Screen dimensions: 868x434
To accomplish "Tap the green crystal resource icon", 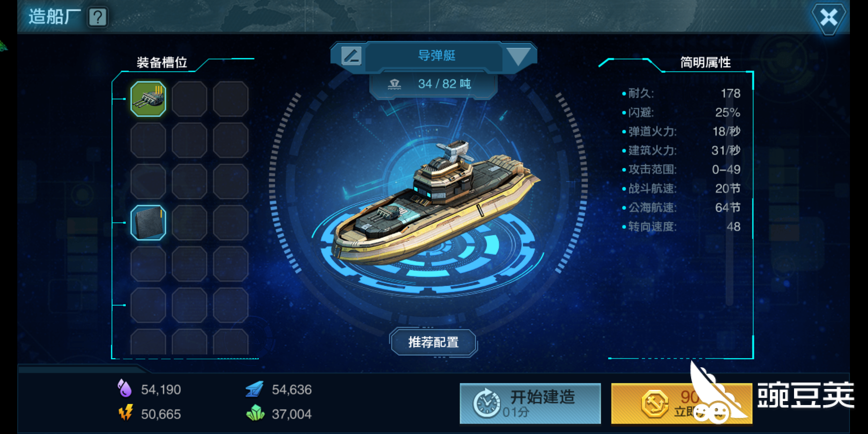I will point(256,413).
